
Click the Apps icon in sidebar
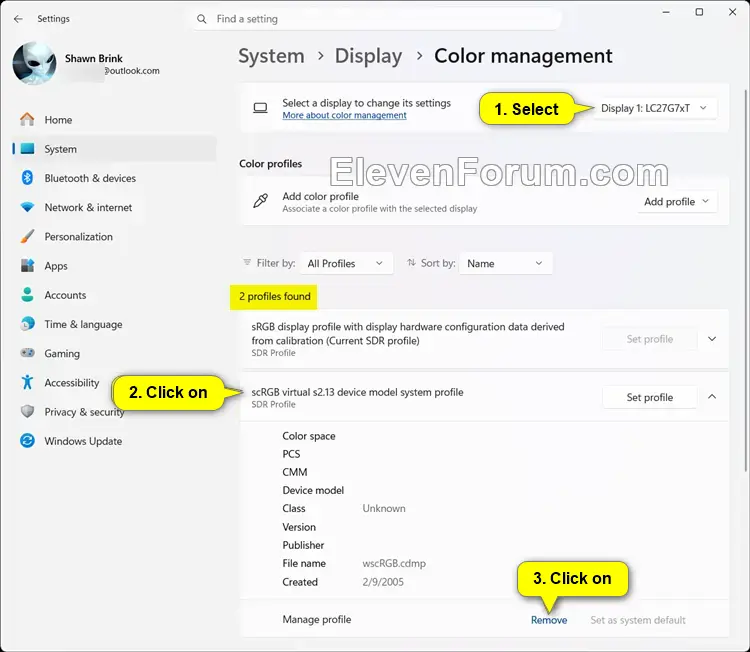[27, 265]
